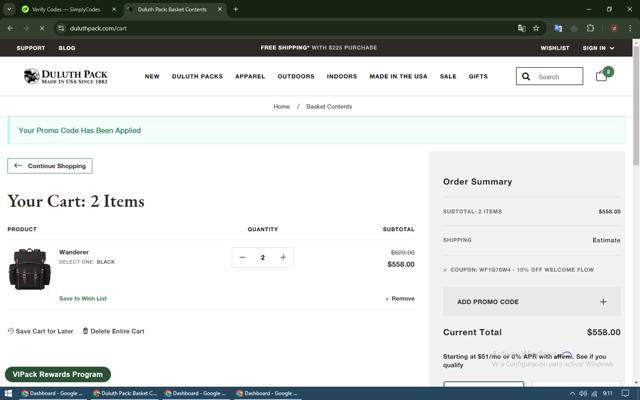Open the Chrome three-dot menu
Screen dimensions: 640x400
click(630, 28)
